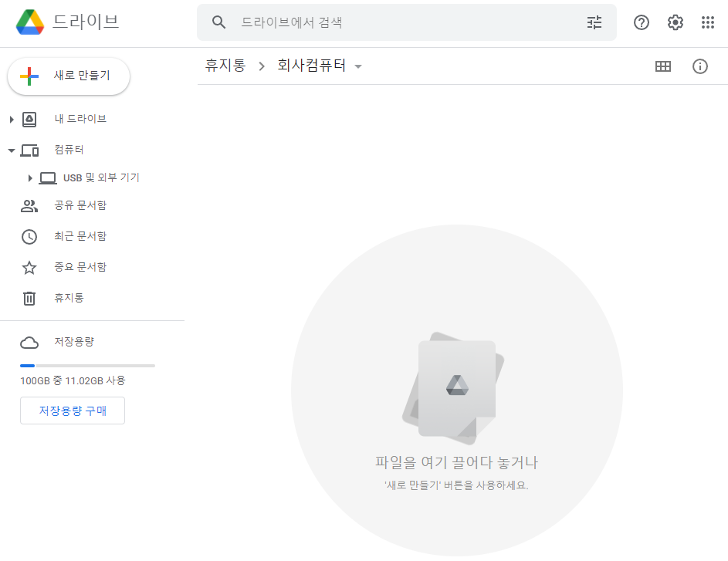The width and height of the screenshot is (728, 561).
Task: Open the Google apps grid
Action: coord(708,22)
